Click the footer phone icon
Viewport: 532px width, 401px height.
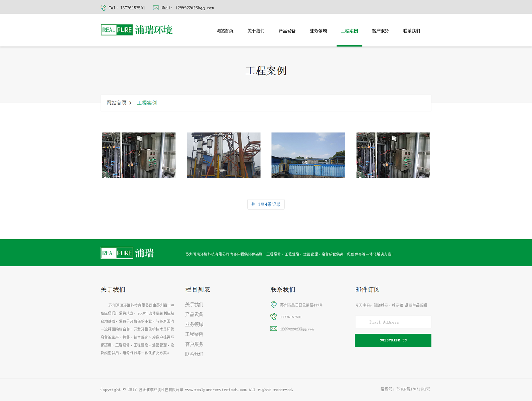tap(273, 317)
